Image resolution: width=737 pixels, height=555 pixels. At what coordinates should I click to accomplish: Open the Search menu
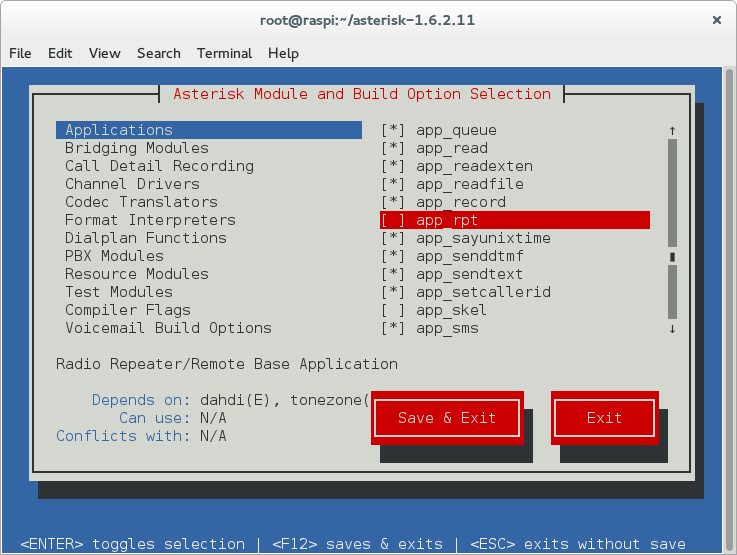tap(159, 53)
